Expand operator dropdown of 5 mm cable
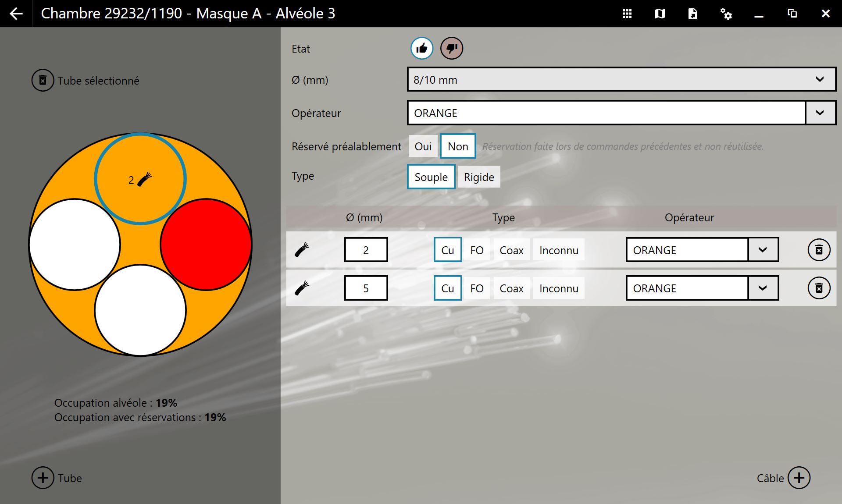 (x=763, y=288)
